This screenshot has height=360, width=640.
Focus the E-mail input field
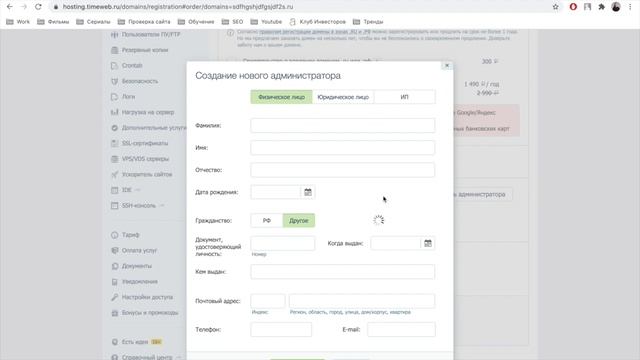tap(401, 329)
